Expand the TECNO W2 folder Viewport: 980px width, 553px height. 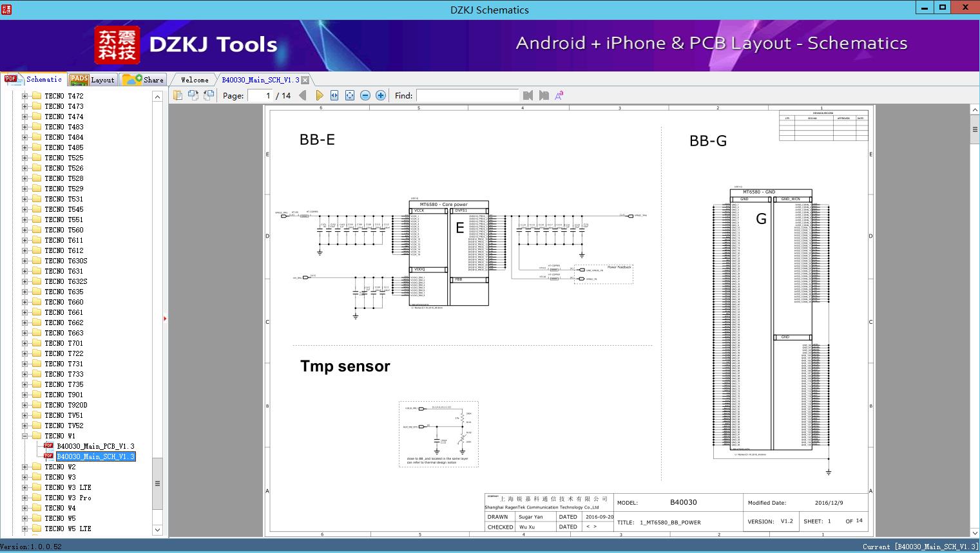pos(24,467)
